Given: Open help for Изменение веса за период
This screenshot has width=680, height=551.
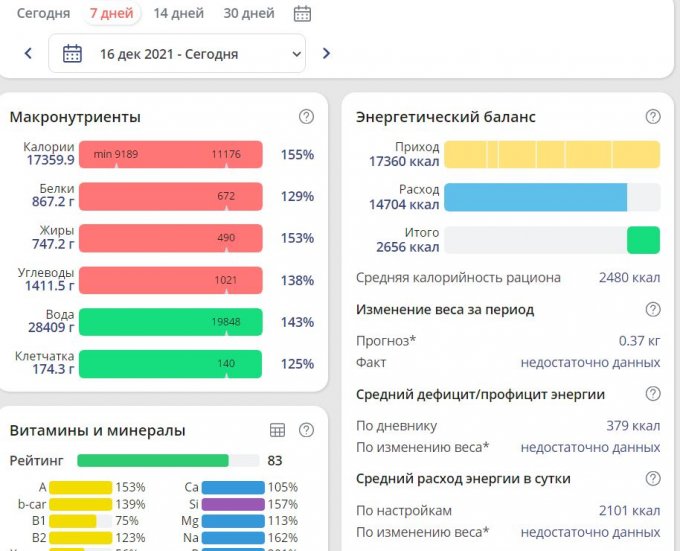Looking at the screenshot, I should pos(653,310).
